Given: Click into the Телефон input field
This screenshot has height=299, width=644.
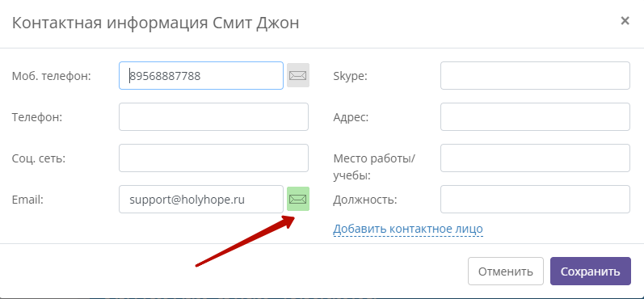Looking at the screenshot, I should [x=213, y=116].
